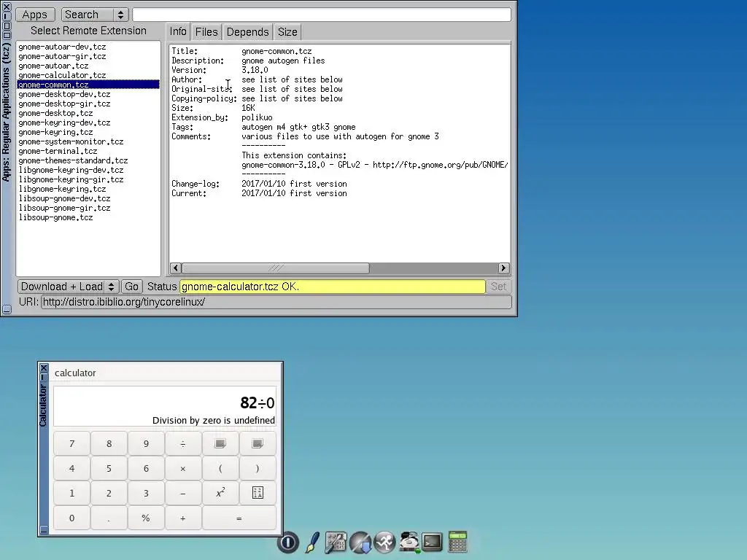Select libsoup-gnome-dev.tcz in extension list
This screenshot has height=560, width=747.
click(88, 198)
